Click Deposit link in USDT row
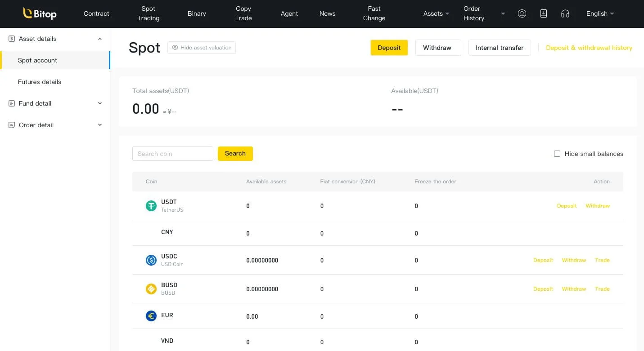This screenshot has width=644, height=351. tap(567, 206)
